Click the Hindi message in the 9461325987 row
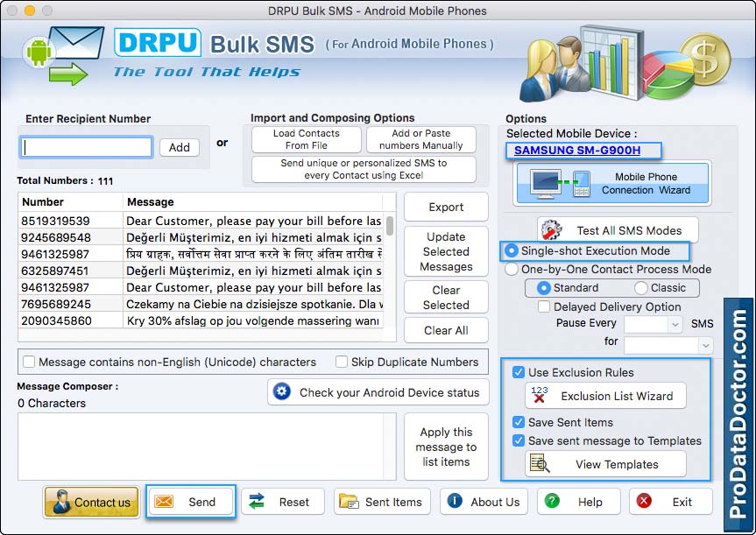 (254, 254)
